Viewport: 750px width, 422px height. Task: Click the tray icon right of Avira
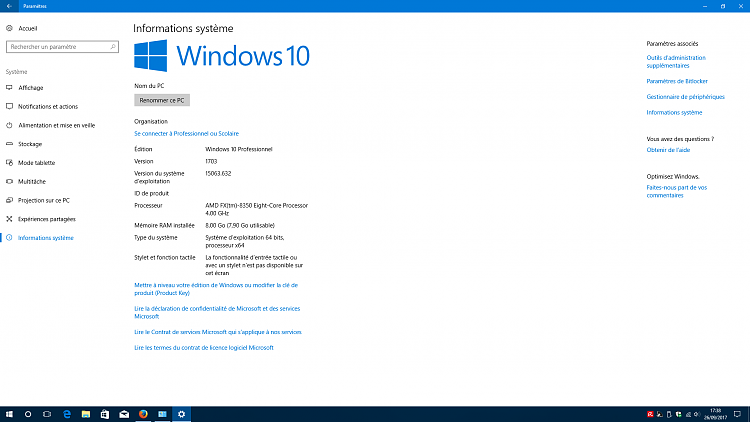pos(660,414)
